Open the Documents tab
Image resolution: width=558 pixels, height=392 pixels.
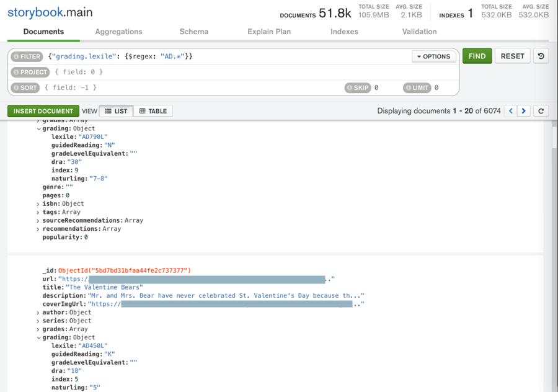[x=43, y=32]
